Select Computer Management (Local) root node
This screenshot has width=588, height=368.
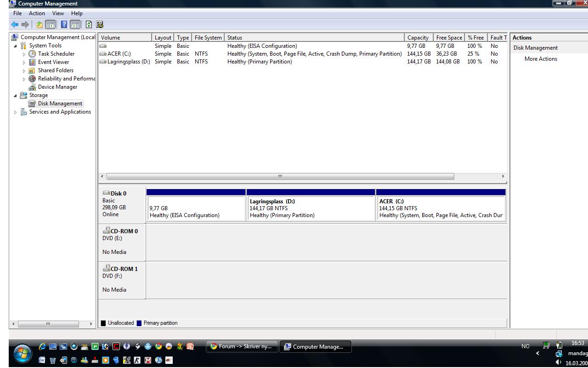58,37
